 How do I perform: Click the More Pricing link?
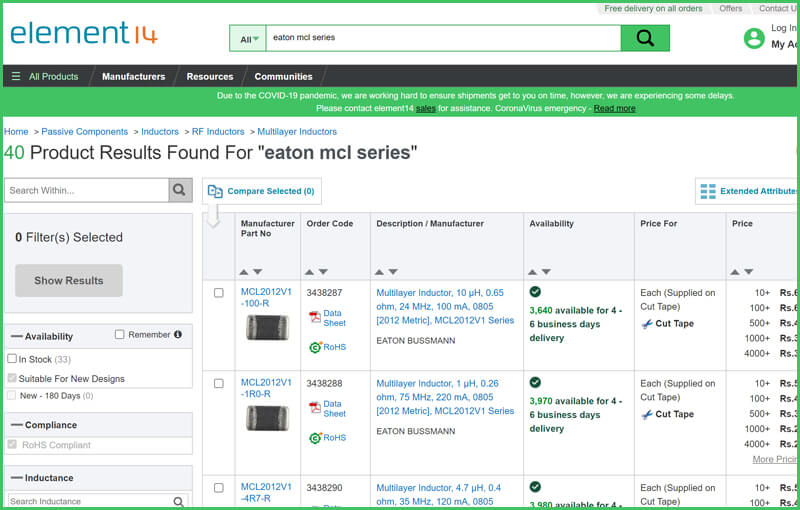[774, 460]
